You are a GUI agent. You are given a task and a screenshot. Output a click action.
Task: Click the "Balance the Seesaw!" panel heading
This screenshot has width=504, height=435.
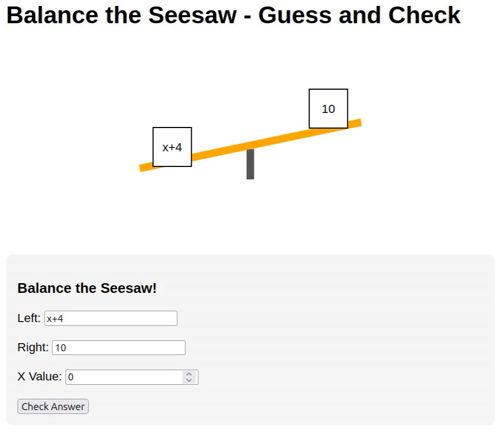click(x=87, y=288)
